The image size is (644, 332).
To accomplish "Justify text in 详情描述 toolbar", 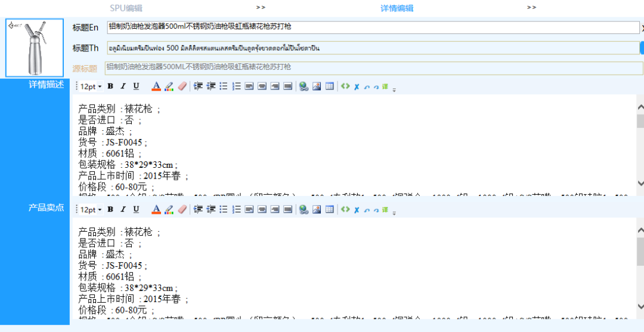I will (x=288, y=86).
